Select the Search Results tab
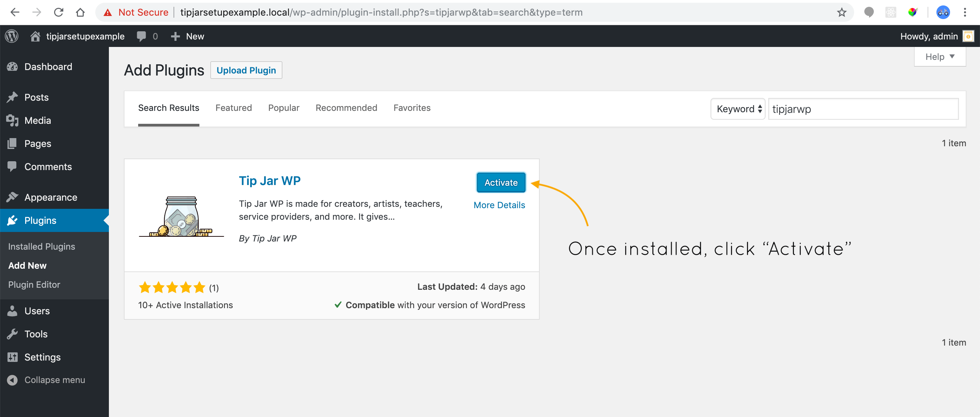The height and width of the screenshot is (417, 980). [x=168, y=108]
